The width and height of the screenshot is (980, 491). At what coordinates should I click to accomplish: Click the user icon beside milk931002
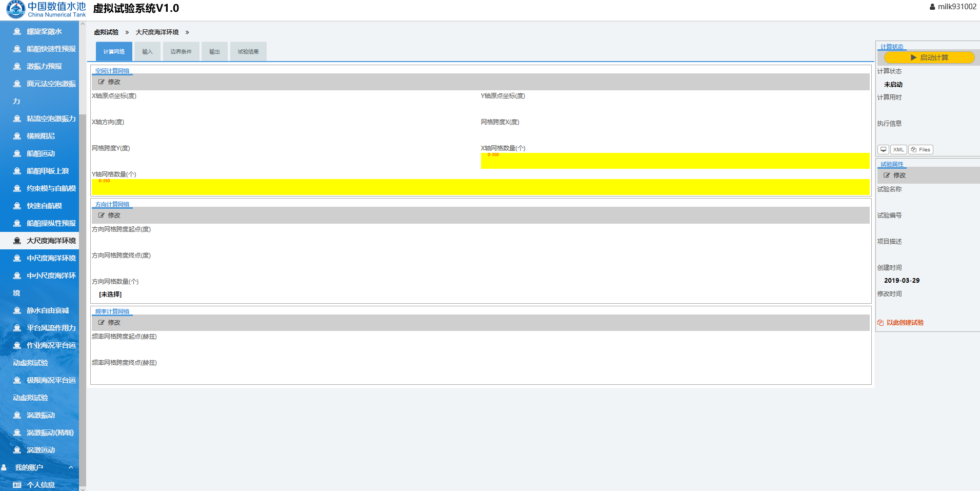[932, 7]
